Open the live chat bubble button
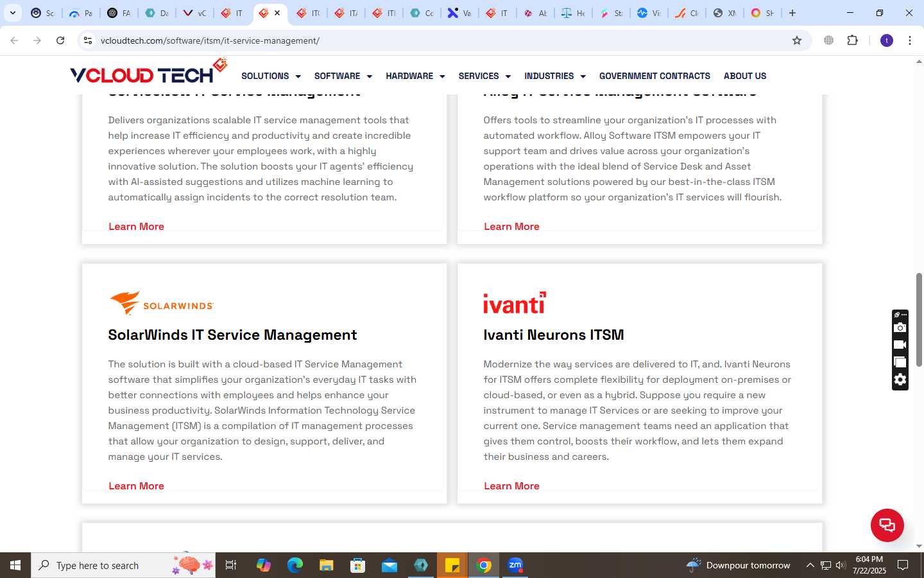924x578 pixels. [x=887, y=525]
